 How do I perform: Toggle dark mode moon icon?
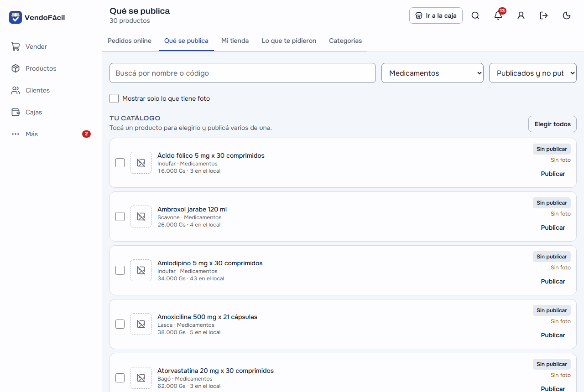567,15
